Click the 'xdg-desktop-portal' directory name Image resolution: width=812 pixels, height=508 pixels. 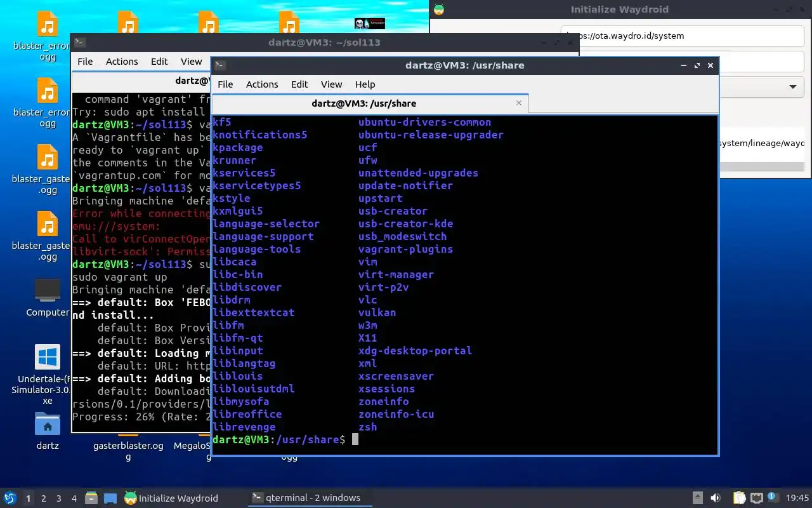415,351
